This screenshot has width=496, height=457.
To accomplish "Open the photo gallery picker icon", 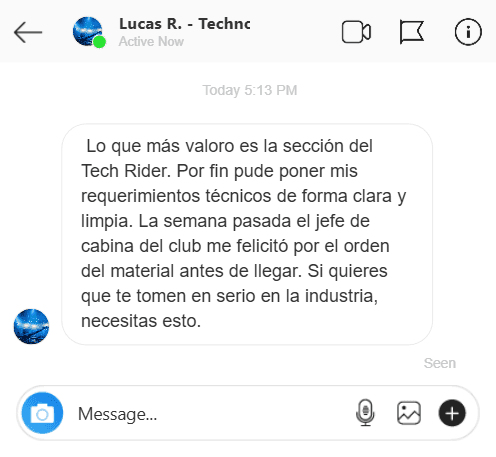I will [x=409, y=413].
